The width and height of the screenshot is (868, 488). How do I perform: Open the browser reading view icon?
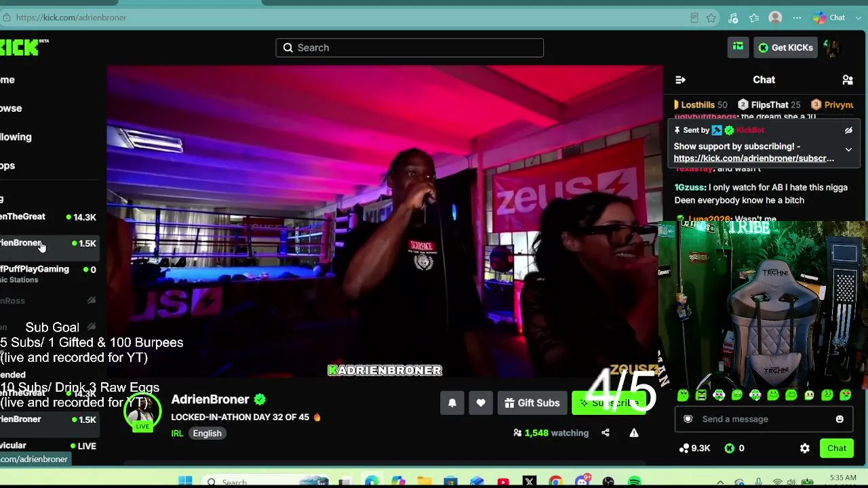click(694, 18)
